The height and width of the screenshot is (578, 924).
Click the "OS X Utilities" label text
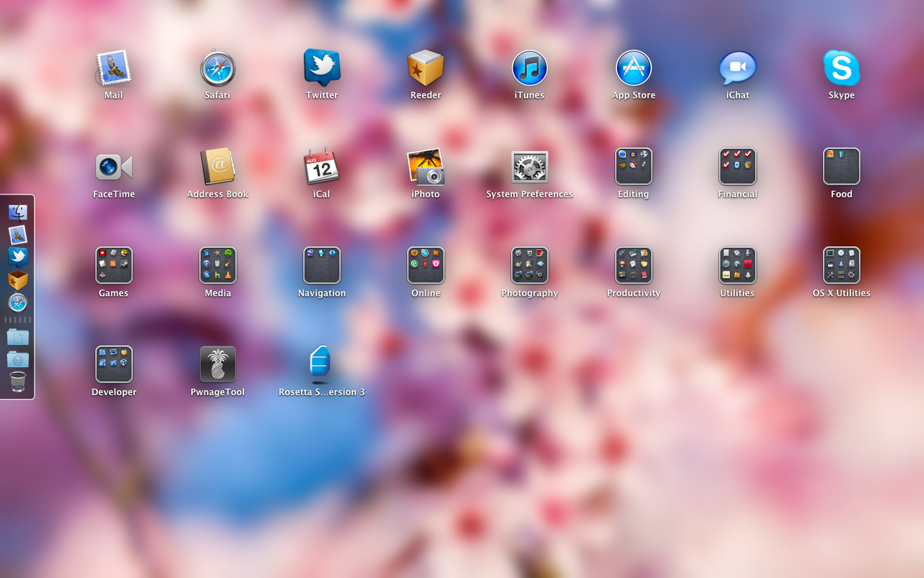(842, 293)
